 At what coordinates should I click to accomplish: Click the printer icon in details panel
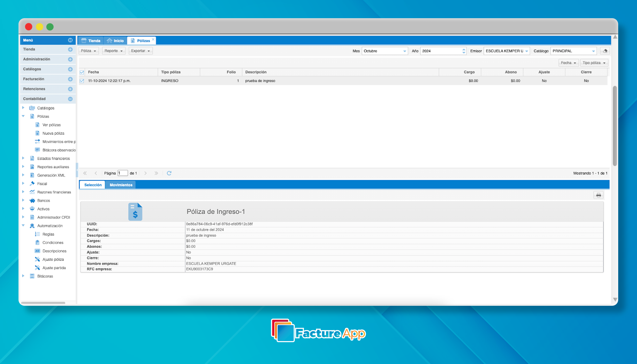click(x=598, y=195)
